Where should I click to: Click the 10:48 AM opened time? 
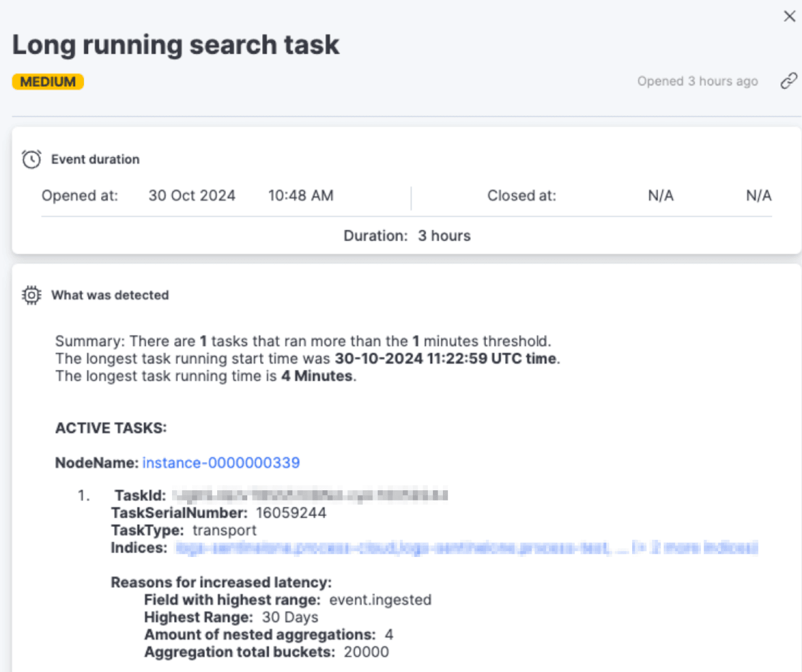(x=300, y=196)
